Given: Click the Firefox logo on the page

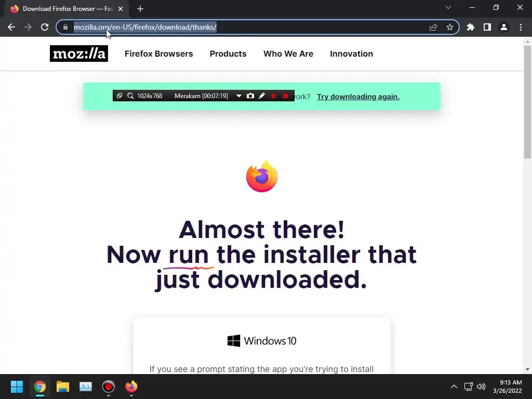Looking at the screenshot, I should [x=262, y=177].
